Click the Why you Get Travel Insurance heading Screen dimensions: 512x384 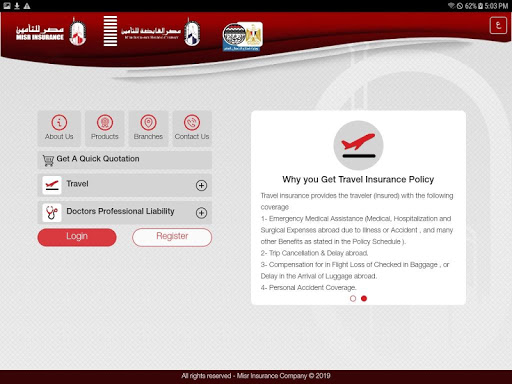[358, 179]
